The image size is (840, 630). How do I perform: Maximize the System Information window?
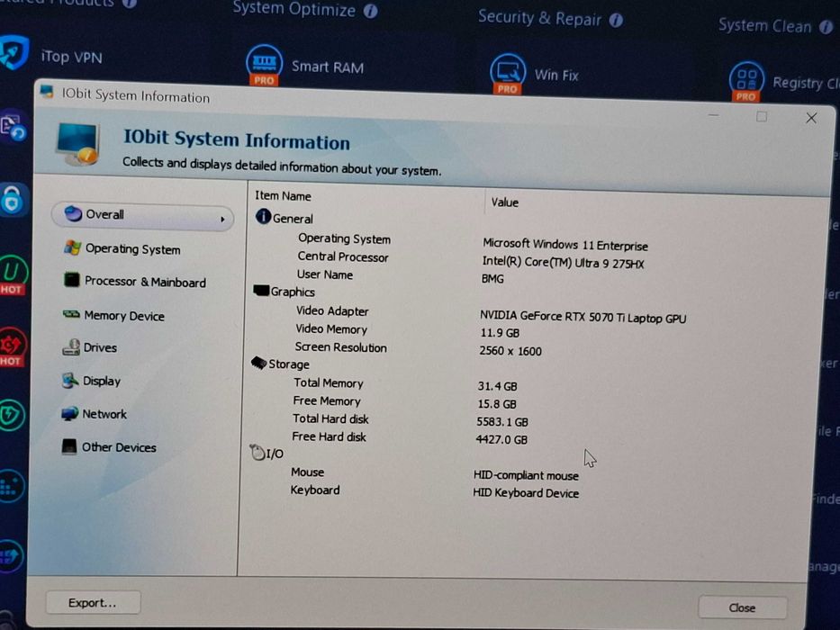point(762,116)
